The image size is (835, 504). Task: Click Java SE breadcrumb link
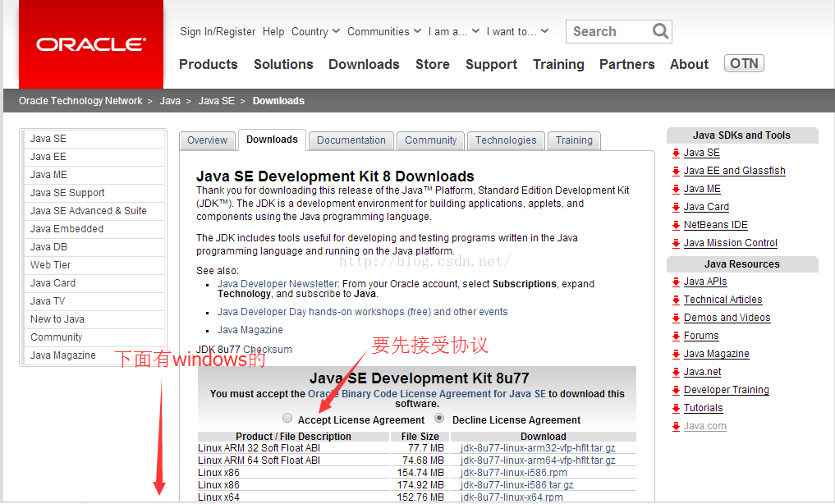coord(216,101)
